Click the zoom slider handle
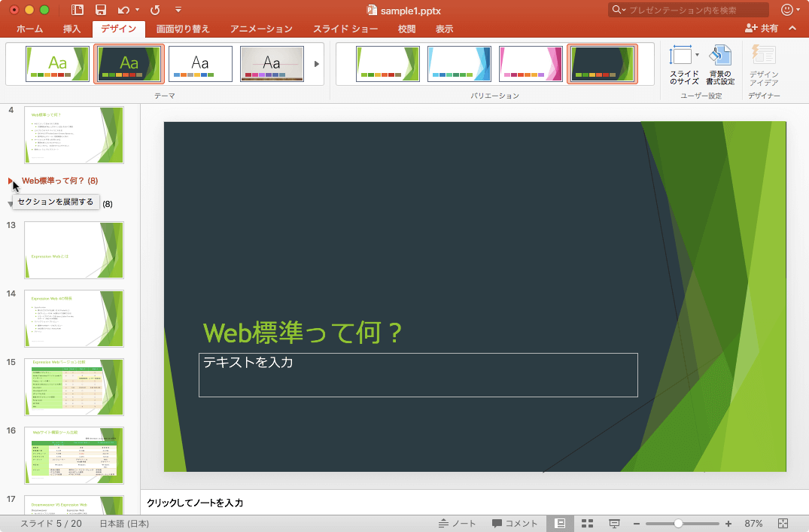This screenshot has height=532, width=809. [679, 523]
